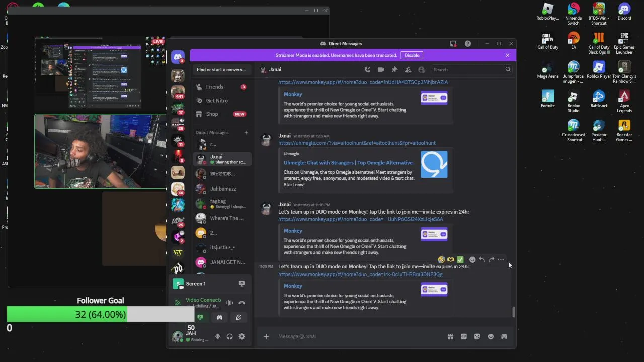This screenshot has height=362, width=644.
Task: Open Epic Games Launcher desktop shortcut
Action: 624,43
